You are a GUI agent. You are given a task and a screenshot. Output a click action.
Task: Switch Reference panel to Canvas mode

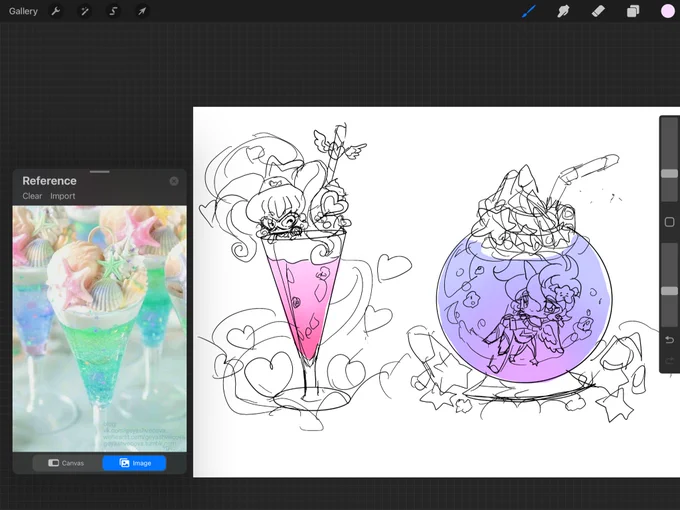[67, 463]
